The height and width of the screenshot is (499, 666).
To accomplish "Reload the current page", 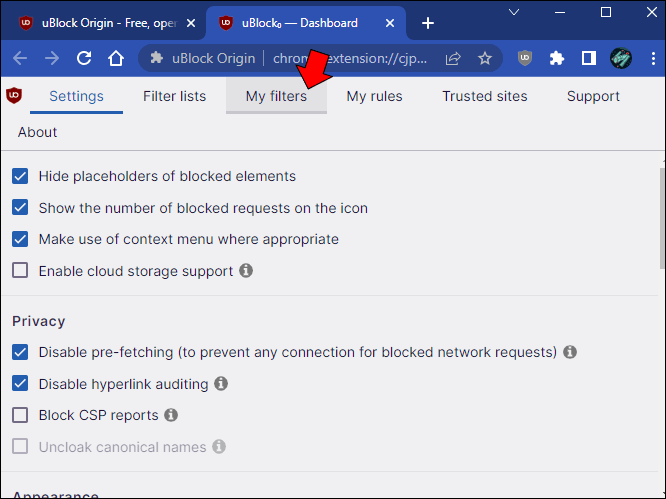I will click(x=84, y=58).
